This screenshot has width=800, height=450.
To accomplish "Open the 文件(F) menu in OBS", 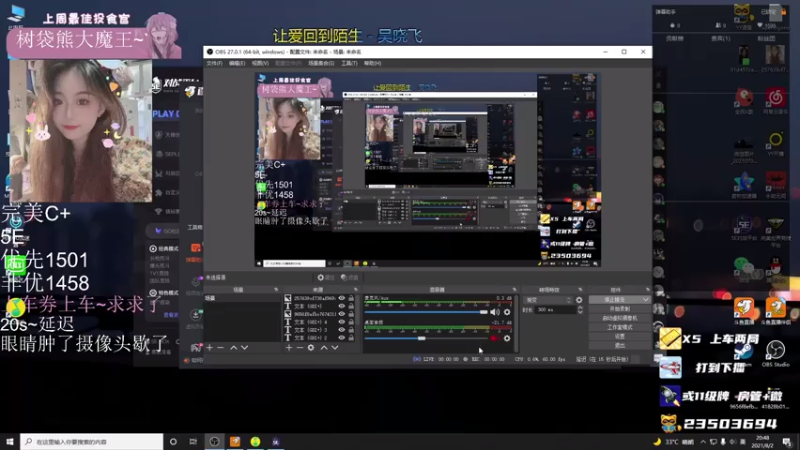I will click(x=214, y=63).
